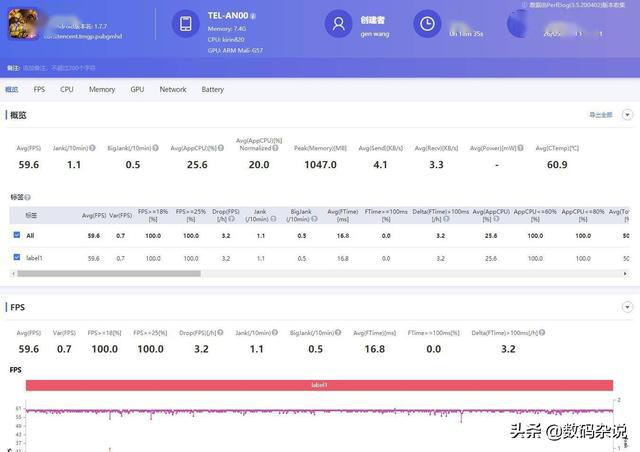
Task: Click help icon beside BigJank(/10min) in FPS section
Action: 338,332
